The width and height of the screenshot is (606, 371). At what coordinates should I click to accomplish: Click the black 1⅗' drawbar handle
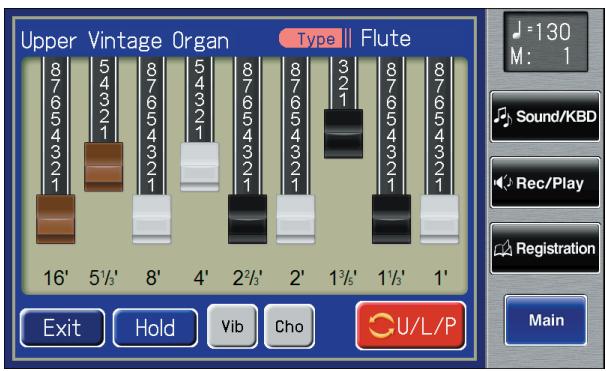[343, 134]
